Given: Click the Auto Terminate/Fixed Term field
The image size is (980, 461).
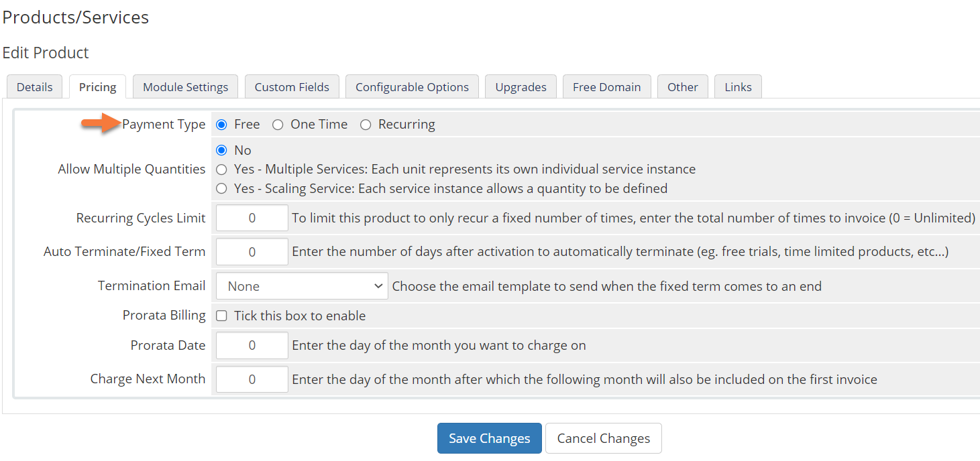Looking at the screenshot, I should pyautogui.click(x=252, y=252).
